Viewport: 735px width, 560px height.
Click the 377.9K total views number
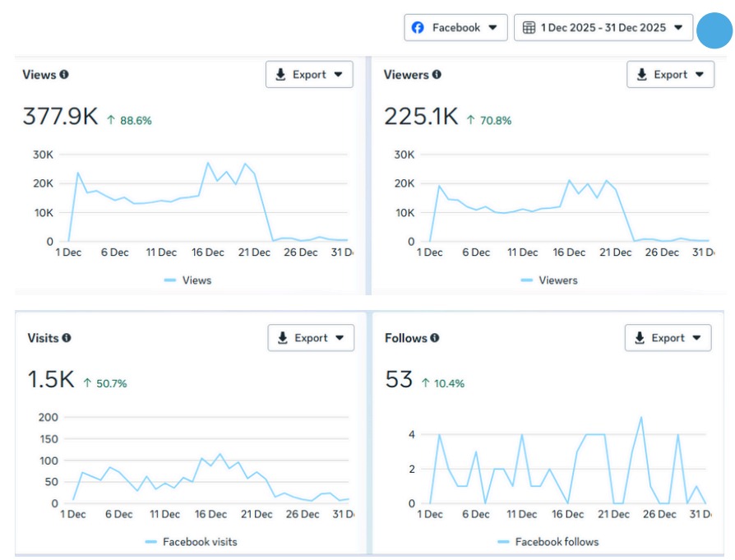[x=60, y=117]
